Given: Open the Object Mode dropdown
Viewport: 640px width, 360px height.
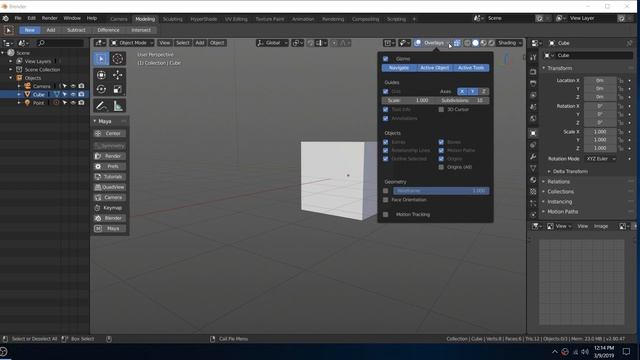Looking at the screenshot, I should pos(132,43).
